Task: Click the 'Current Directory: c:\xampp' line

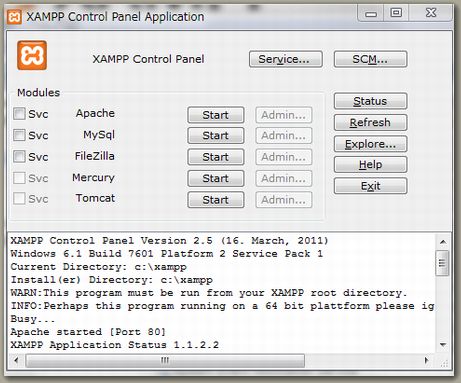Action: click(x=99, y=267)
